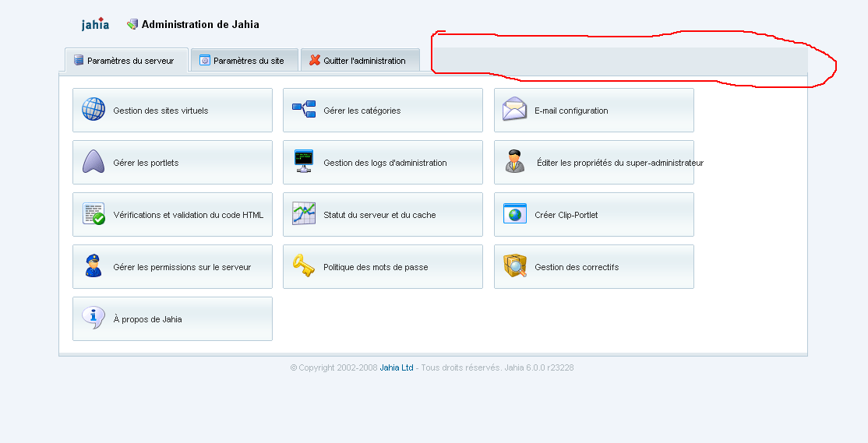Click the Copyright 2002-2008 footer text
Screen dimensions: 868x443
tap(333, 367)
